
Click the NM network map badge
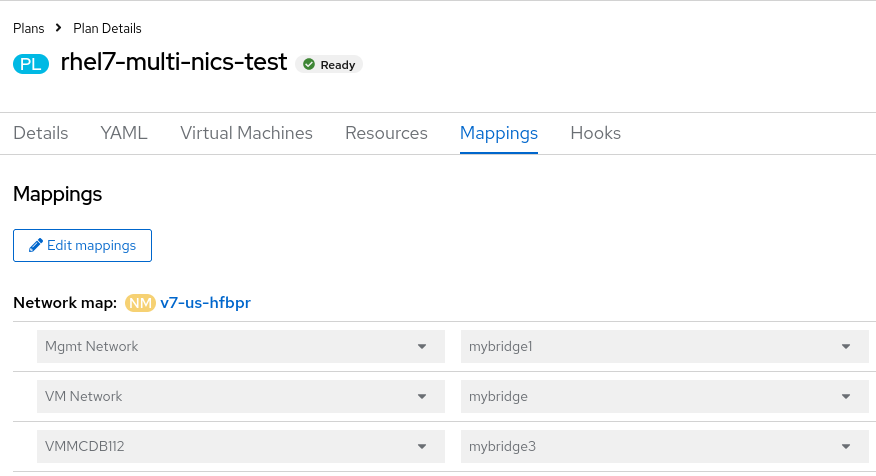click(x=139, y=302)
